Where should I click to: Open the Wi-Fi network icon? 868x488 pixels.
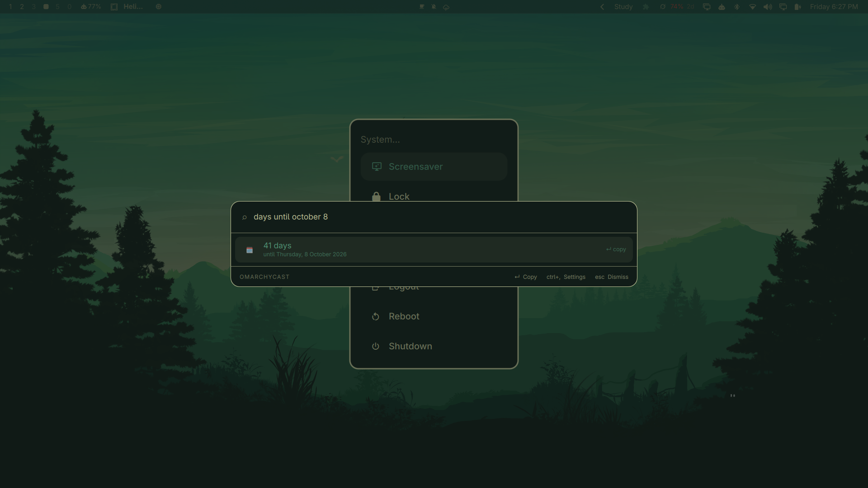pyautogui.click(x=753, y=7)
